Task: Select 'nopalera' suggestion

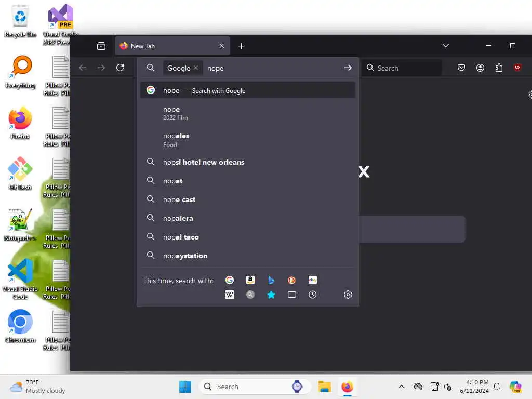Action: [248, 218]
